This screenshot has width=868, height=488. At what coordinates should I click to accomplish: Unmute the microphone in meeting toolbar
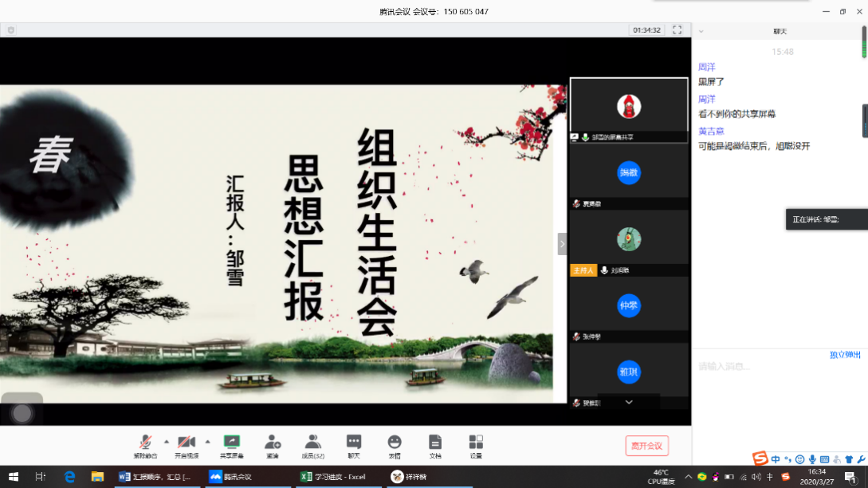point(145,443)
